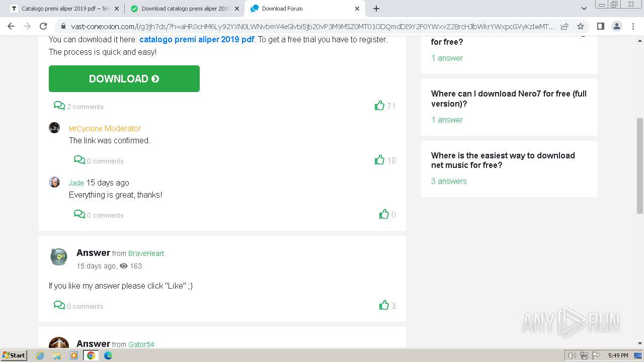Open Jade's profile link
644x362 pixels.
coord(76,183)
